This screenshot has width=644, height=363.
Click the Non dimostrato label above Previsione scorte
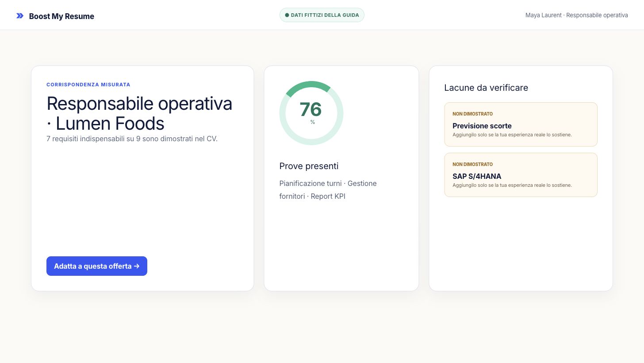(472, 114)
